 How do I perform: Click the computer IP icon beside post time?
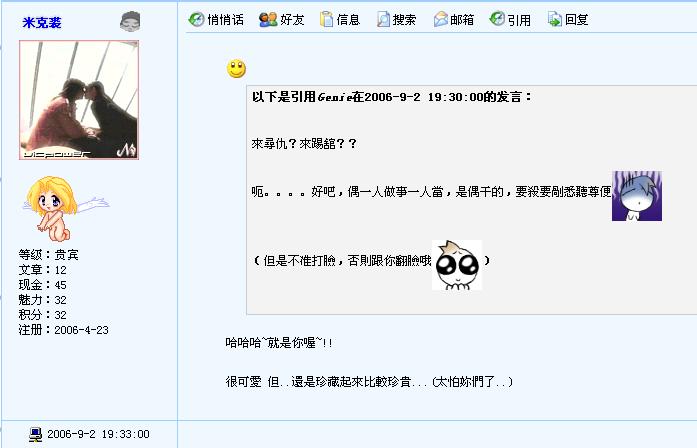click(36, 434)
